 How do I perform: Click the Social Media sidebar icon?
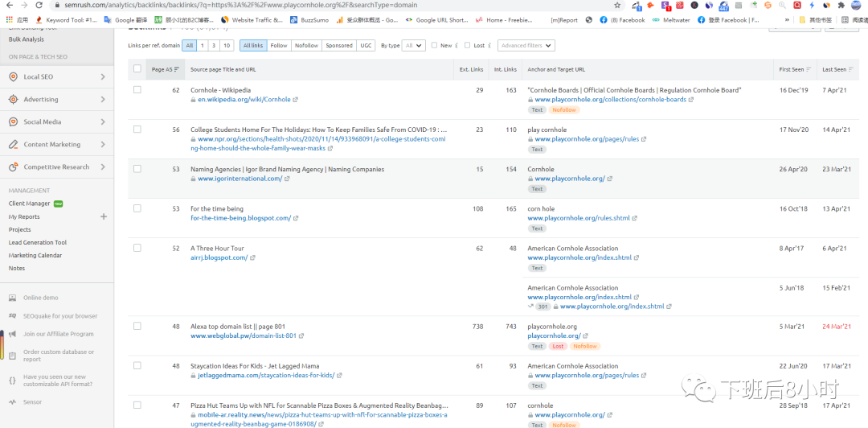pyautogui.click(x=14, y=122)
